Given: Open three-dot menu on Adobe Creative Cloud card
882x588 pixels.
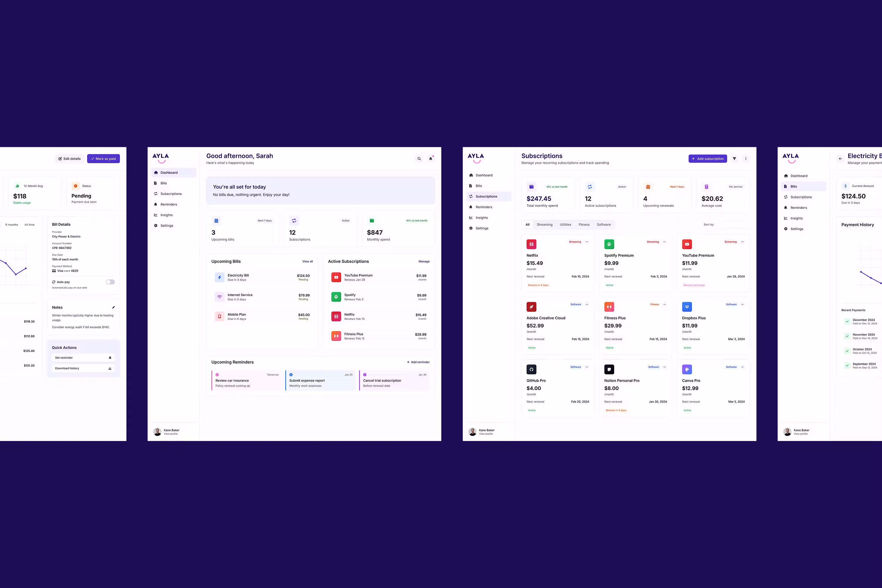Looking at the screenshot, I should point(587,305).
